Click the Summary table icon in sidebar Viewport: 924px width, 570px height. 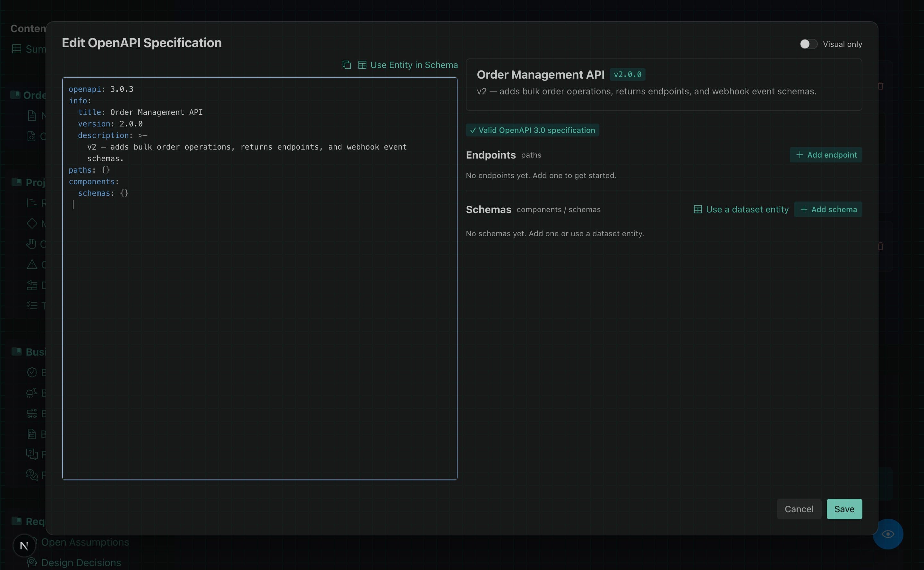(x=17, y=49)
